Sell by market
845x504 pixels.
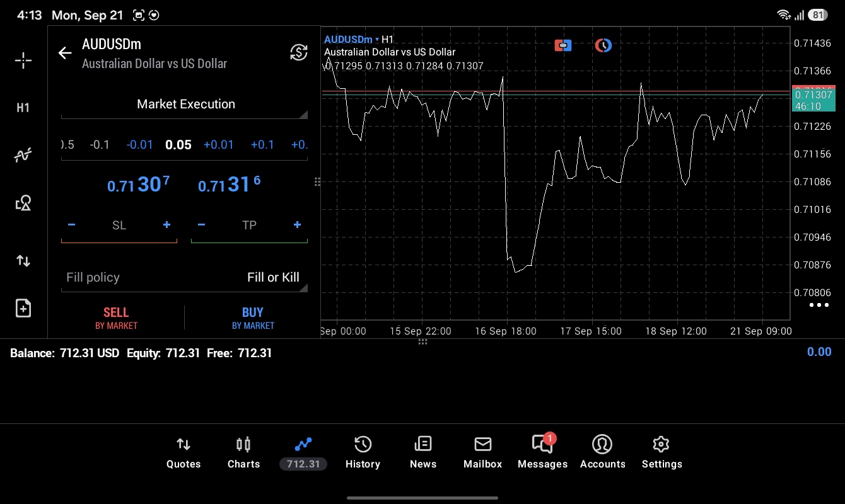[x=116, y=318]
